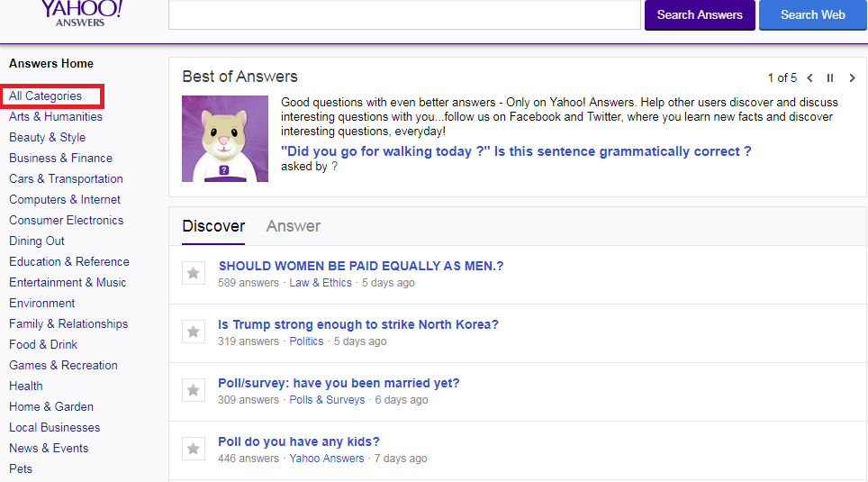This screenshot has width=868, height=482.
Task: Open Consumer Electronics category
Action: pos(66,220)
